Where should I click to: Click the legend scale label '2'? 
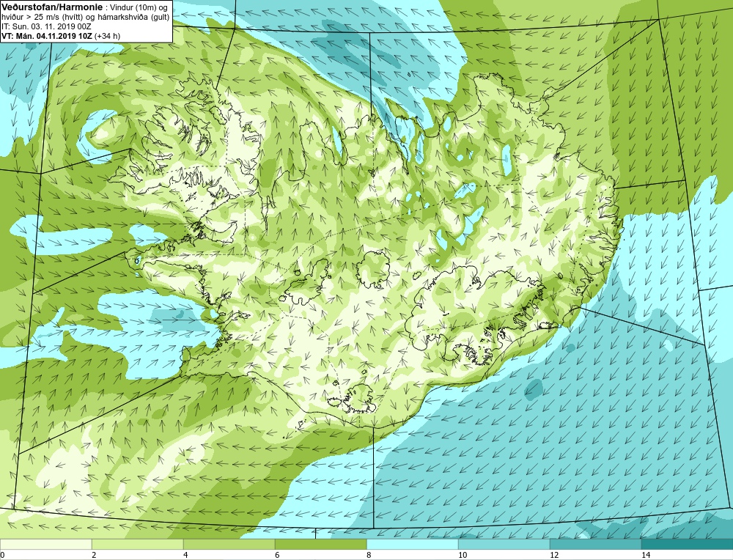94,556
